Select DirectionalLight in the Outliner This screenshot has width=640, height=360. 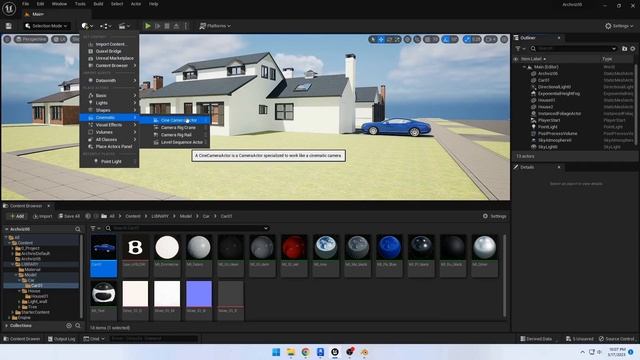click(x=554, y=87)
